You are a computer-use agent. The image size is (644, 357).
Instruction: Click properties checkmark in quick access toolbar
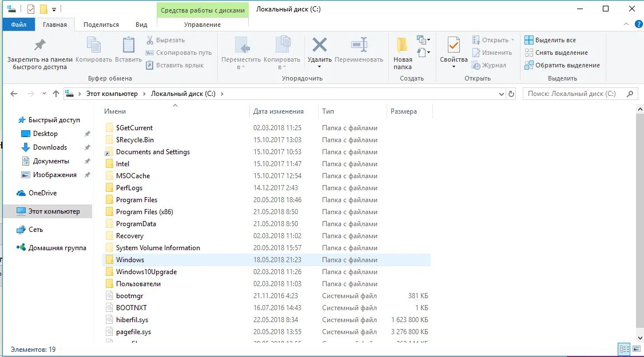click(31, 9)
